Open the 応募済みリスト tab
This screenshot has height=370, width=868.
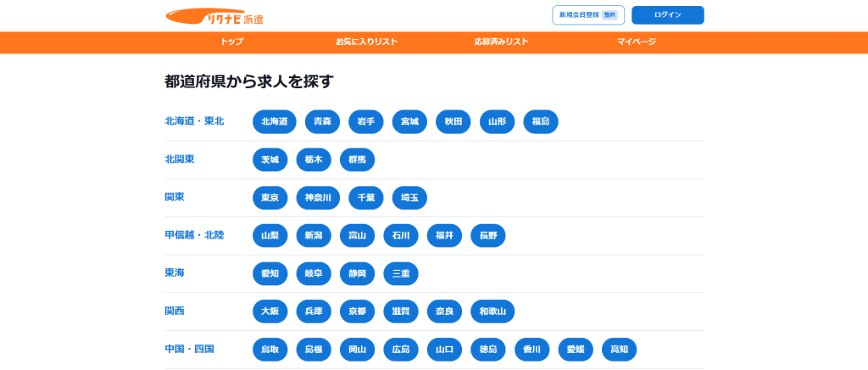pyautogui.click(x=502, y=42)
